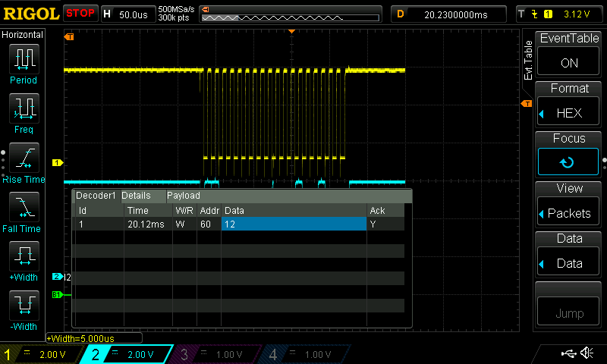The width and height of the screenshot is (607, 364).
Task: Click the Evt. Table side tab
Action: (x=528, y=60)
